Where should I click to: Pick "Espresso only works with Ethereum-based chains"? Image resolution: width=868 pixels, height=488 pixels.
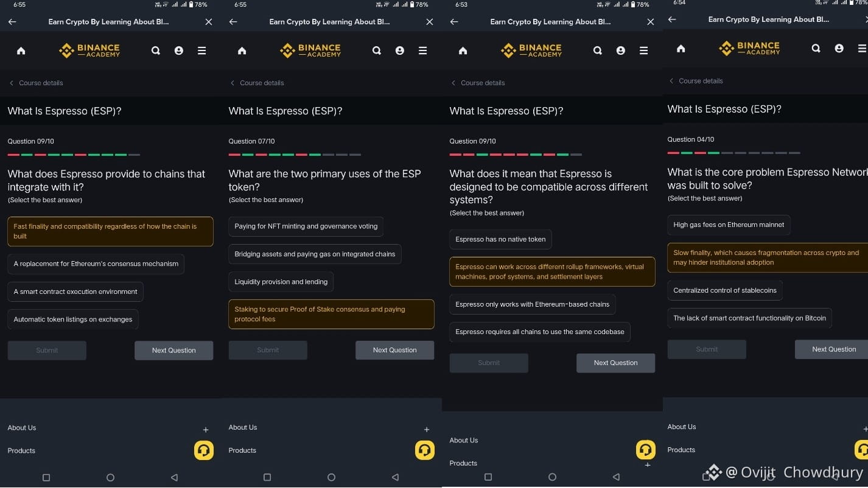point(533,304)
